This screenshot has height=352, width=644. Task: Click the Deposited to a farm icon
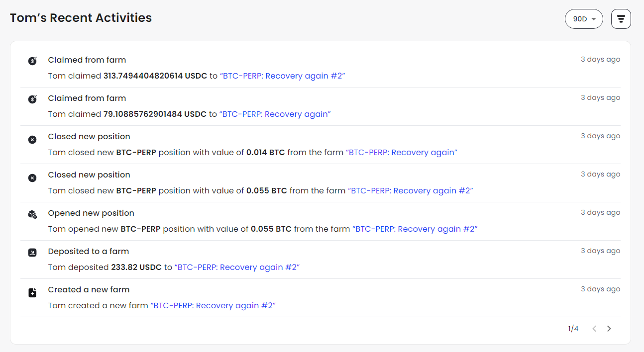pos(32,253)
